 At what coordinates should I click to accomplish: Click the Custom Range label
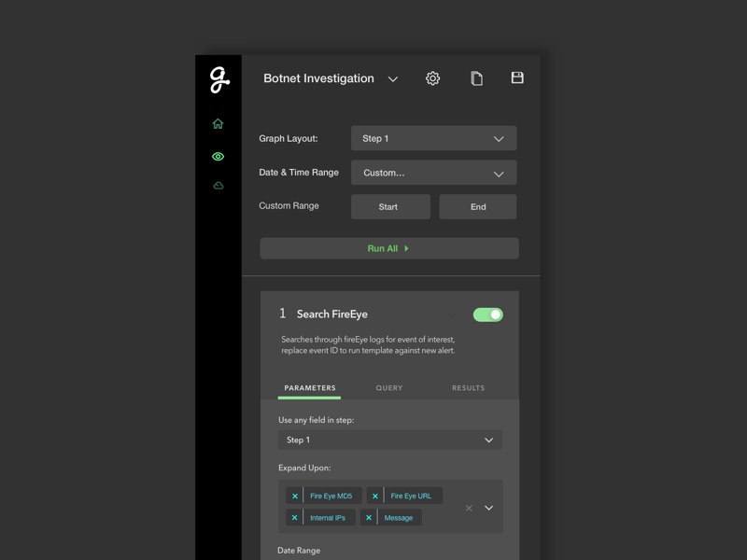pos(289,205)
